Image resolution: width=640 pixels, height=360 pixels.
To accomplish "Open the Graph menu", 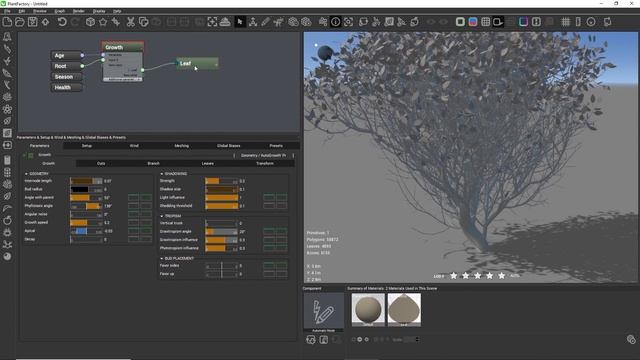I will pyautogui.click(x=60, y=11).
